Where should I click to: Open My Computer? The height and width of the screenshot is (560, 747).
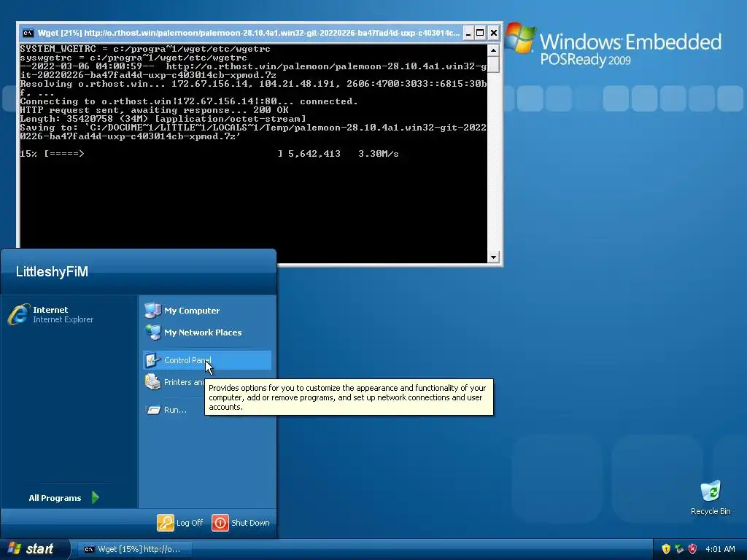point(206,311)
